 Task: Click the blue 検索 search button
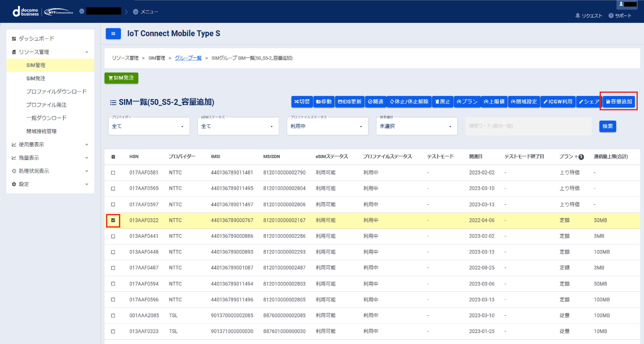[607, 126]
